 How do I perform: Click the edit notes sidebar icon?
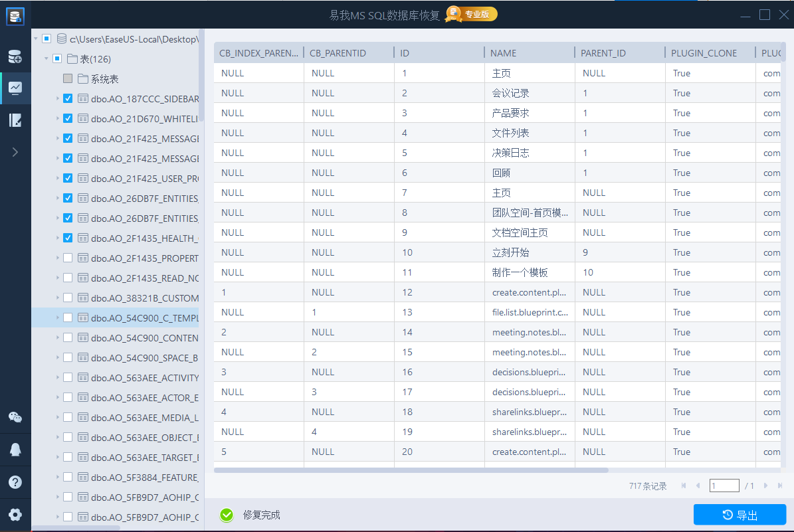(x=15, y=120)
